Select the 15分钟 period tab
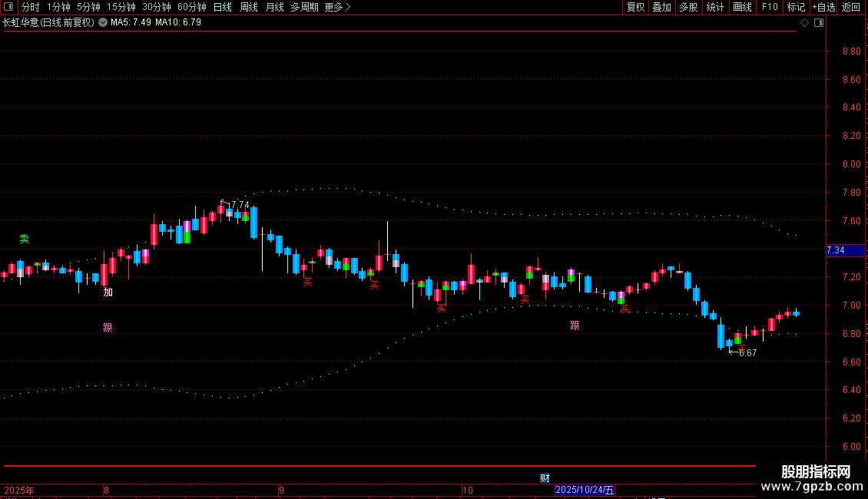The height and width of the screenshot is (499, 868). point(121,7)
